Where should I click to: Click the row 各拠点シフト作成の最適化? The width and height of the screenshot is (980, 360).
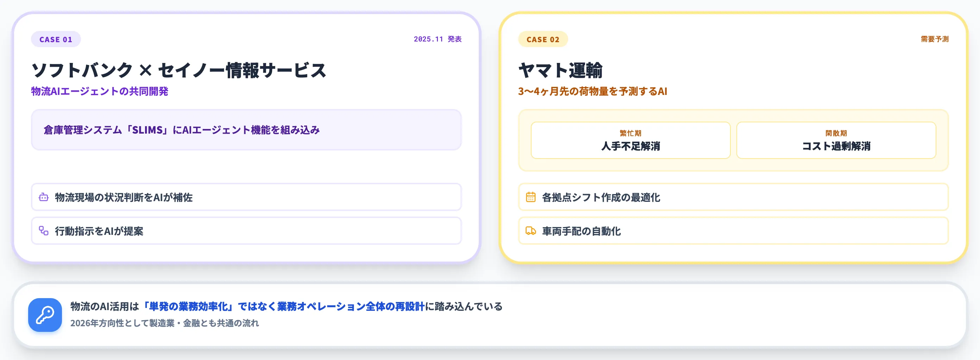[x=733, y=197]
